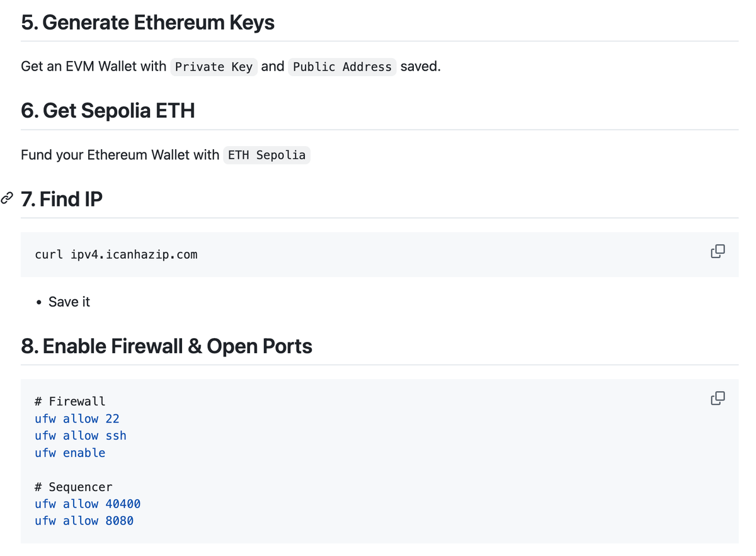Click the "7. Find IP" heading

pyautogui.click(x=62, y=199)
